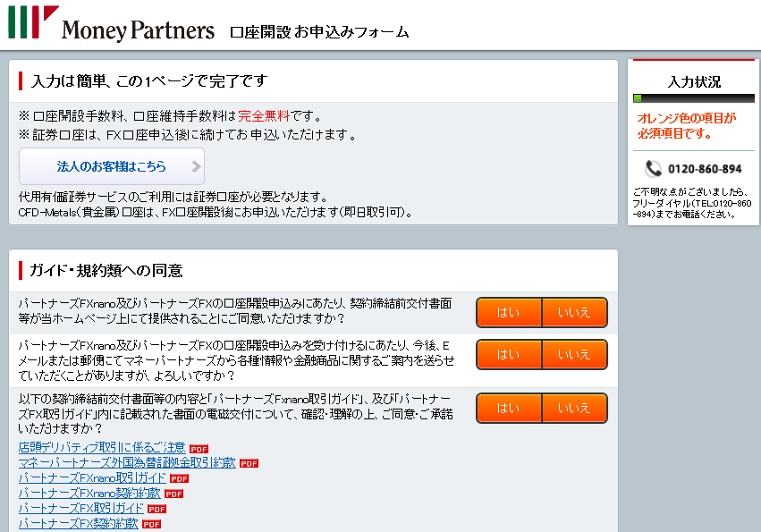Click heading 入力は簡単、この1ページで完了です
The height and width of the screenshot is (532, 761).
coord(149,80)
